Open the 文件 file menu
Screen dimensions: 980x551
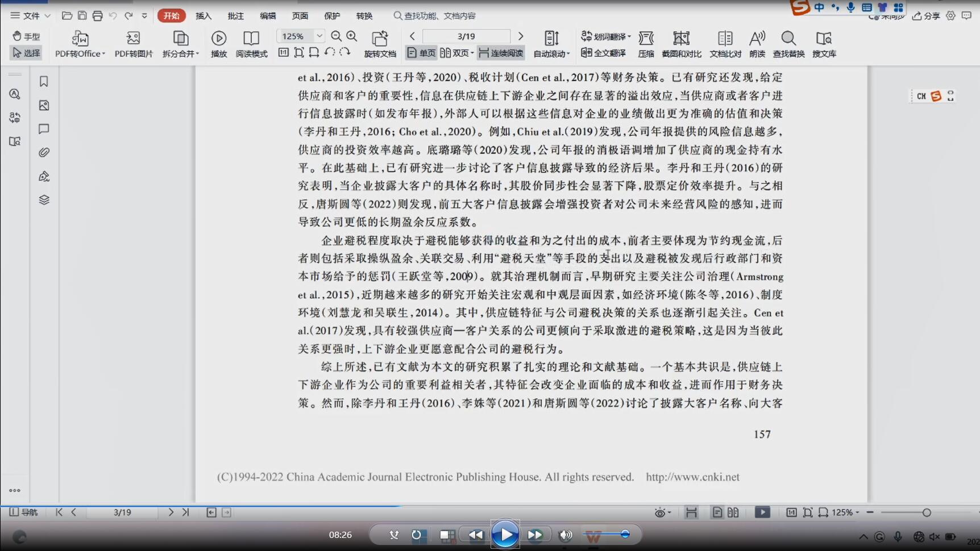click(31, 16)
